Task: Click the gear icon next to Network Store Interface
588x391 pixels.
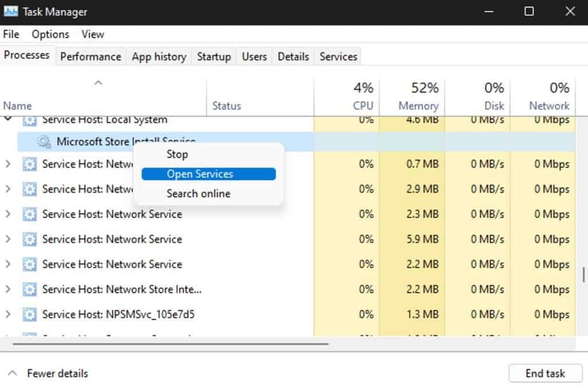Action: [x=30, y=289]
